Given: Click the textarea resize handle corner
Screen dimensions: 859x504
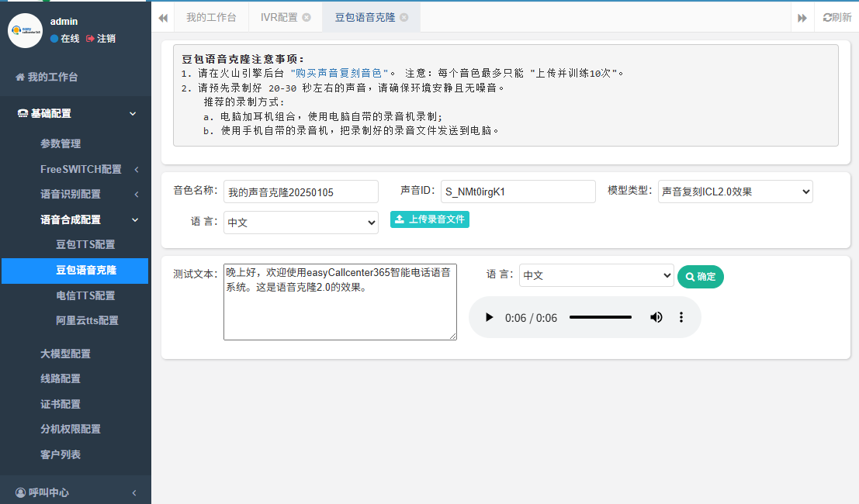Looking at the screenshot, I should 453,337.
